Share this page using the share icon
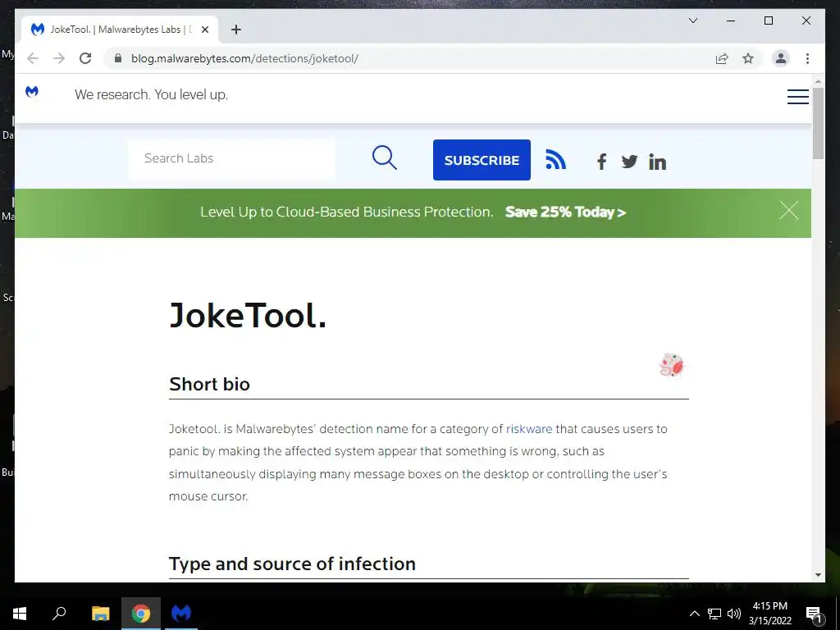 click(x=722, y=58)
